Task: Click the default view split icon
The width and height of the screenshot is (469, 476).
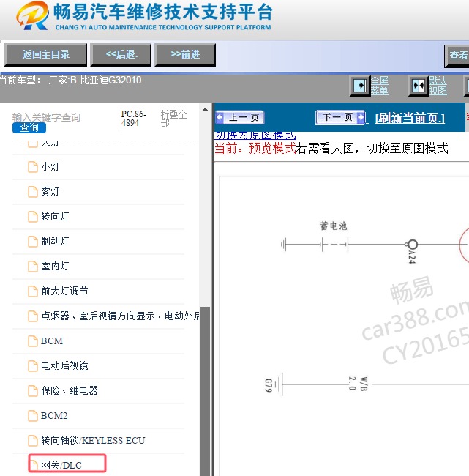Action: coord(419,86)
